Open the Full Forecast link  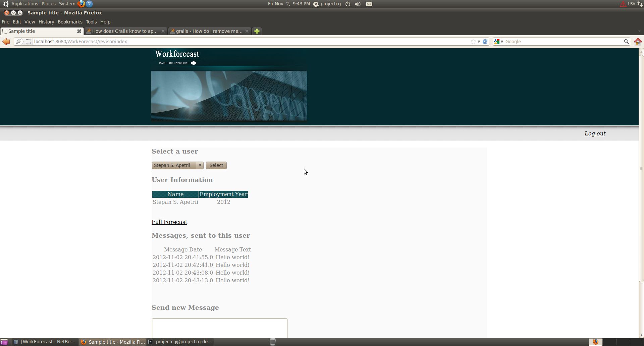coord(169,222)
